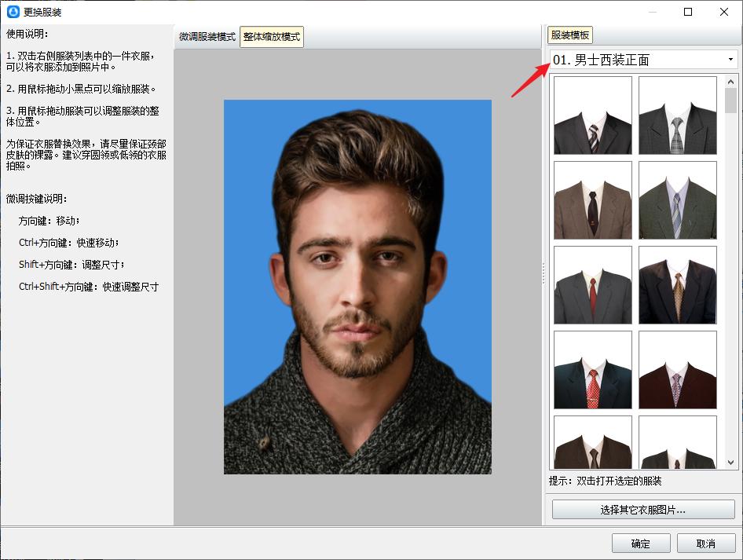Image resolution: width=743 pixels, height=560 pixels.
Task: Select the black suit with striped tie template
Action: click(591, 114)
